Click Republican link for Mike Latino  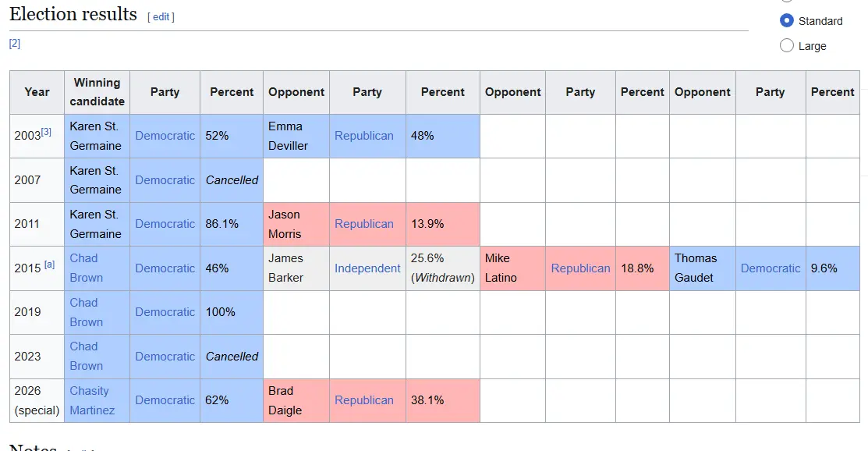(580, 268)
